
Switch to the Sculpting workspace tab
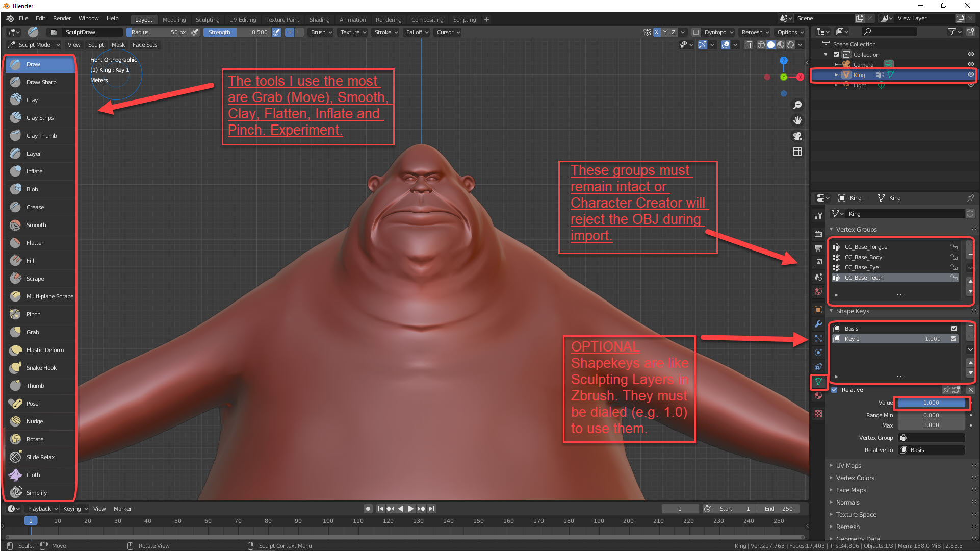208,20
